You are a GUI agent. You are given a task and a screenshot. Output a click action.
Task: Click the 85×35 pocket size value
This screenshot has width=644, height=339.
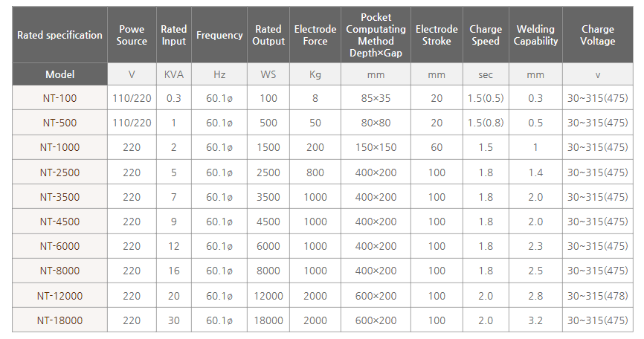pos(376,98)
